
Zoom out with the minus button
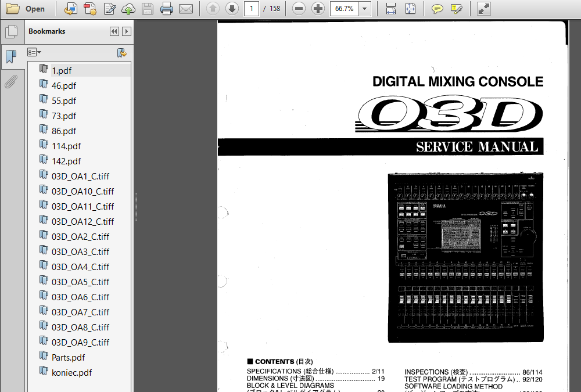click(x=299, y=9)
